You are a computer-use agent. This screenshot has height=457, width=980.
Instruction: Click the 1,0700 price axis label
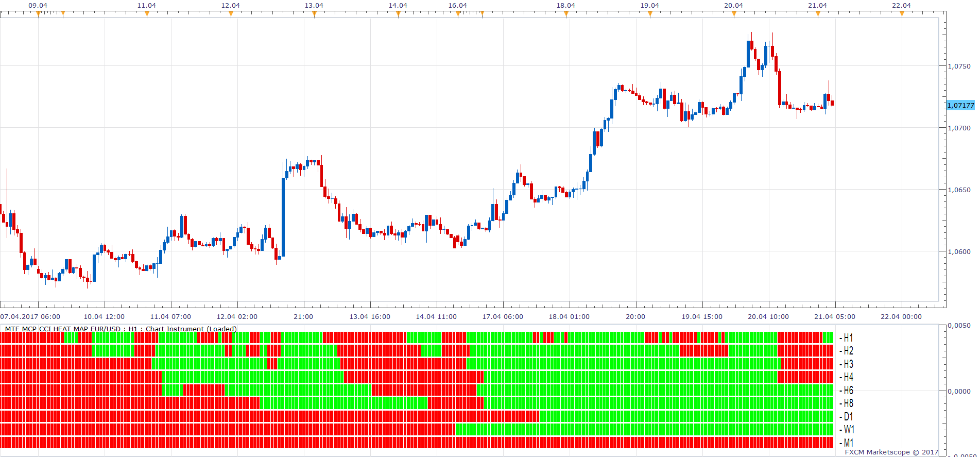click(x=959, y=128)
